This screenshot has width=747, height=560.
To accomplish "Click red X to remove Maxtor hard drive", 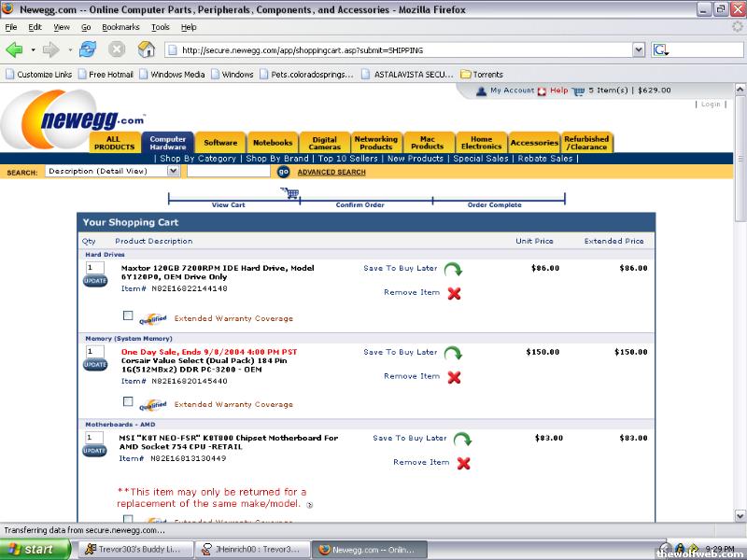I will coord(454,293).
